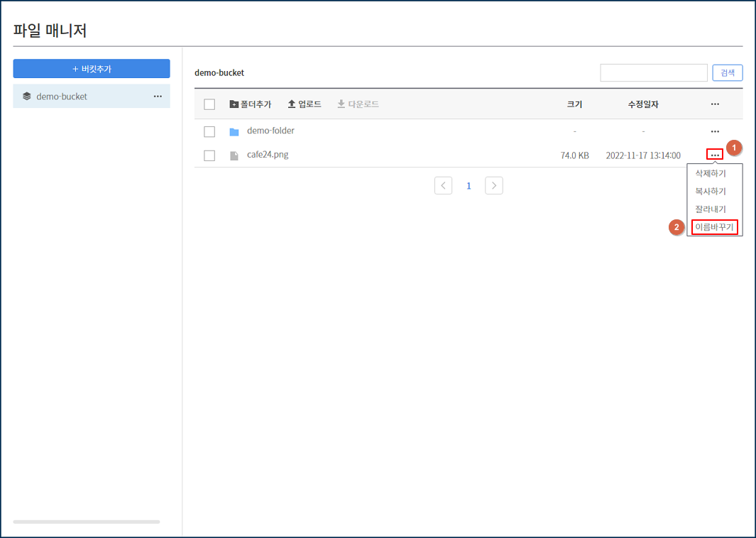This screenshot has width=756, height=538.
Task: Click the stacked layers icon beside demo-bucket
Action: [27, 97]
